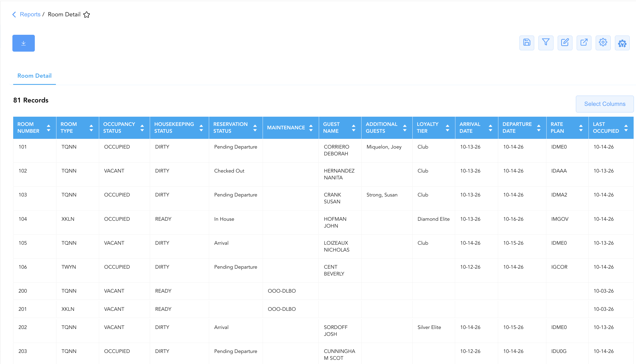Click the edit pencil icon
Screen dimensions: 636x364
565,43
